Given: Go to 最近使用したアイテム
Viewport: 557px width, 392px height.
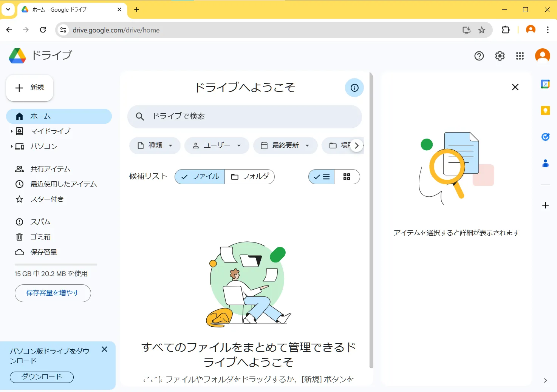Looking at the screenshot, I should click(x=63, y=184).
